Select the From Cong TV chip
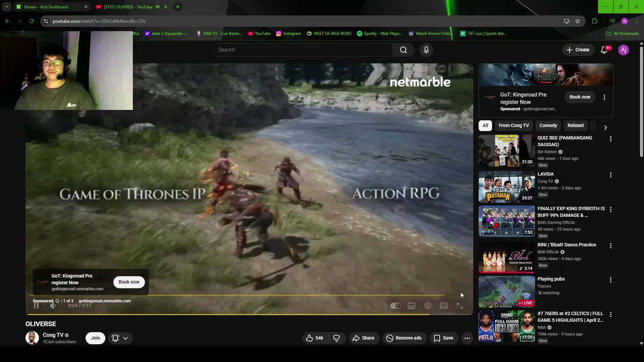Image resolution: width=644 pixels, height=362 pixels. pyautogui.click(x=514, y=126)
